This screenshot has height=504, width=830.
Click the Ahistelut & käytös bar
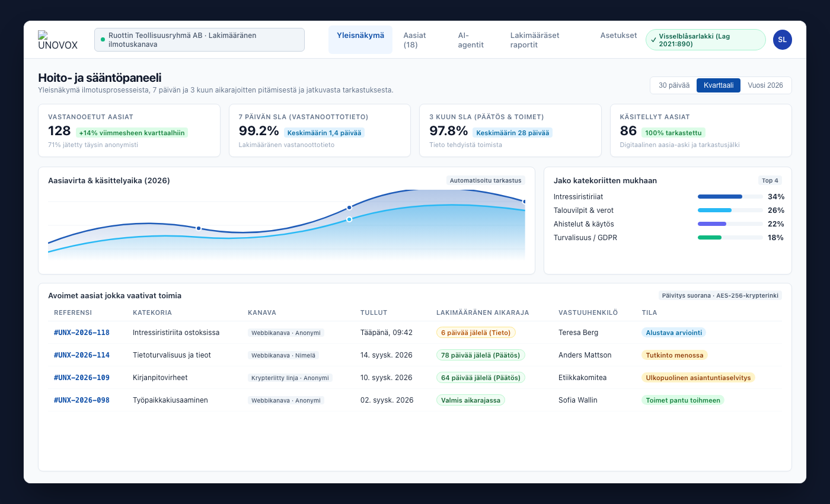click(730, 224)
